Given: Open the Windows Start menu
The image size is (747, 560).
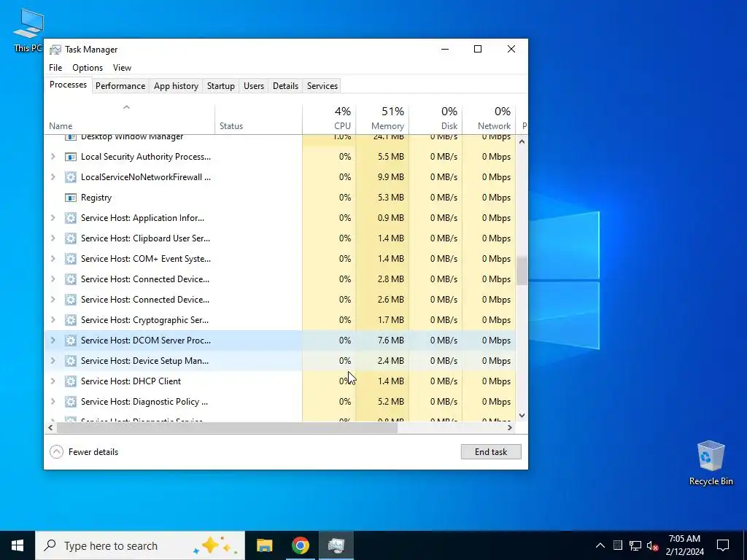Looking at the screenshot, I should tap(18, 545).
